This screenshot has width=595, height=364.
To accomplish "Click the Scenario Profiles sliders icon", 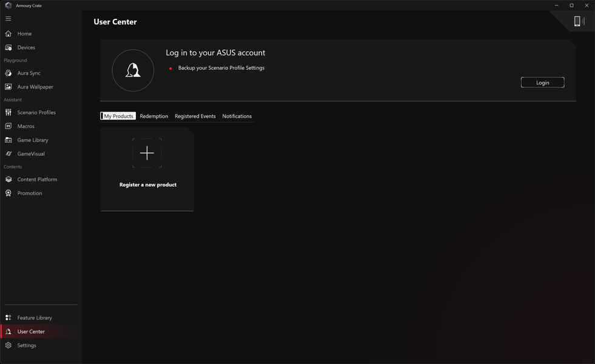I will 8,112.
